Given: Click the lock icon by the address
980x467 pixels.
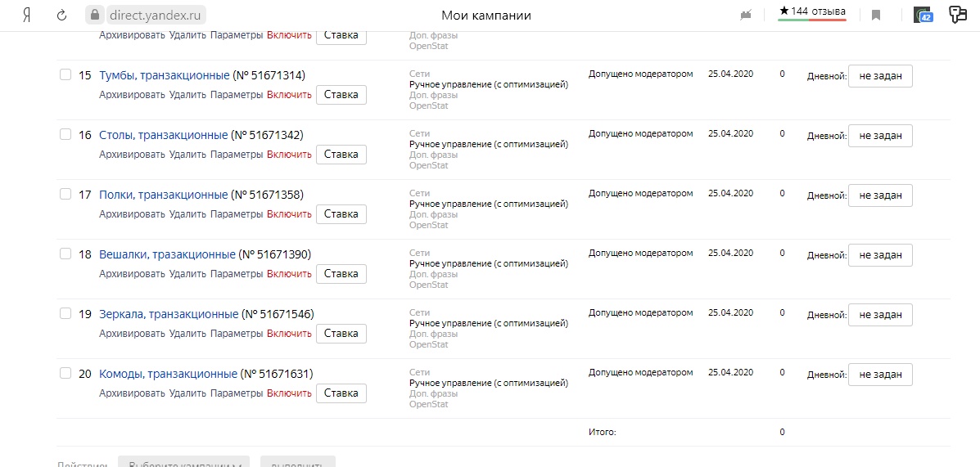Looking at the screenshot, I should point(95,15).
